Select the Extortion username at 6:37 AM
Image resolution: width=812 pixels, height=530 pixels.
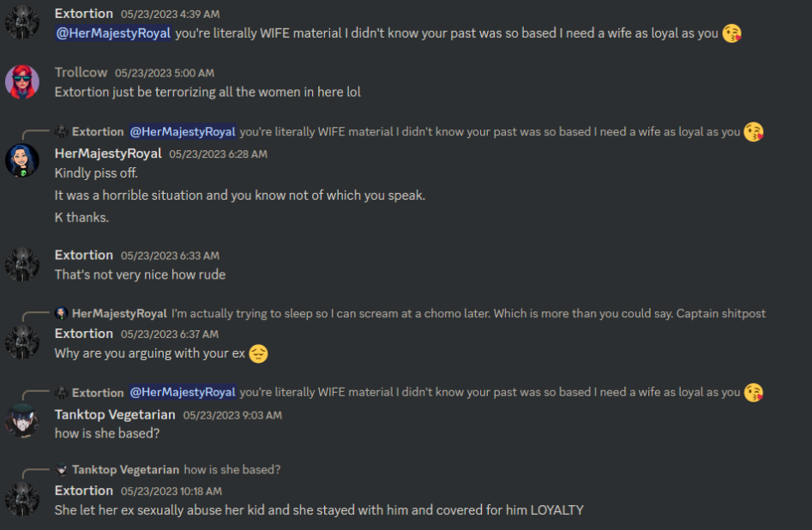coord(84,334)
